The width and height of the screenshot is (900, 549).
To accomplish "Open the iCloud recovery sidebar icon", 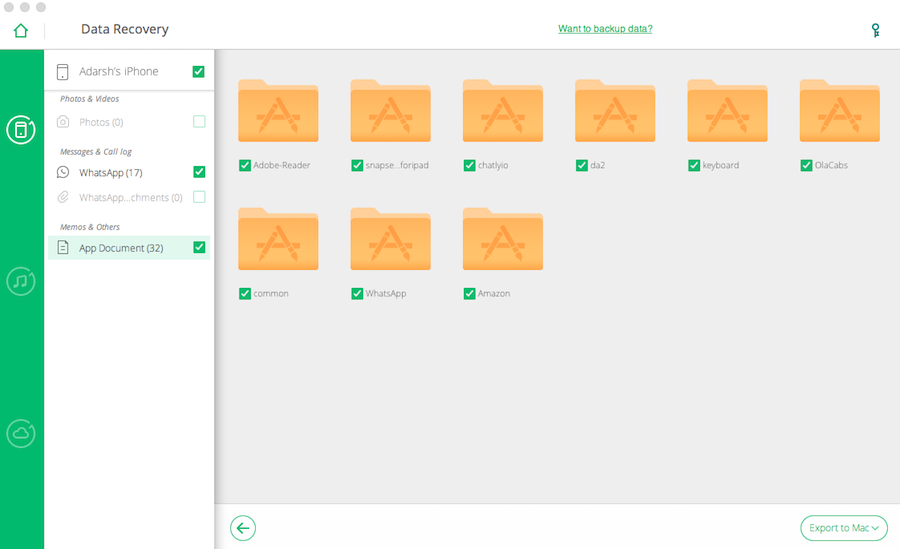I will 21,432.
